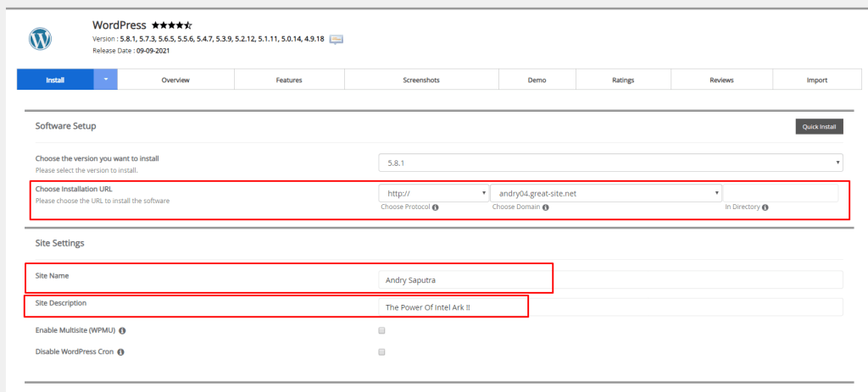Open the Screenshots tab

(421, 80)
